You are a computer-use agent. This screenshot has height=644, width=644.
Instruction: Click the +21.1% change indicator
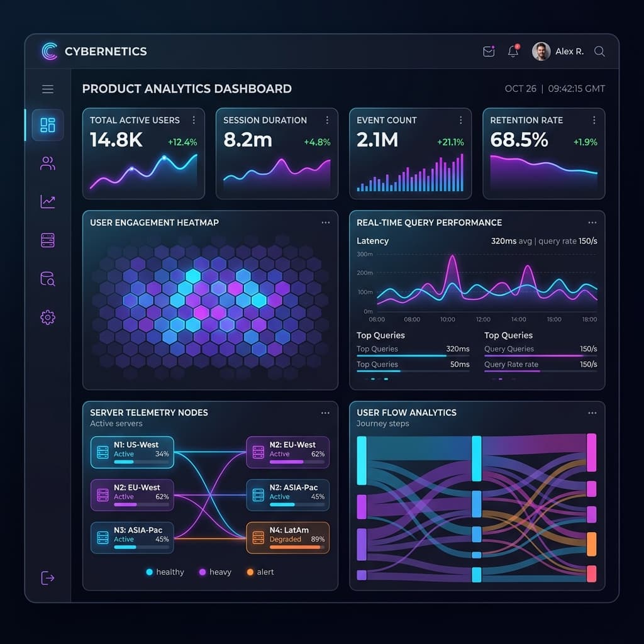click(450, 142)
